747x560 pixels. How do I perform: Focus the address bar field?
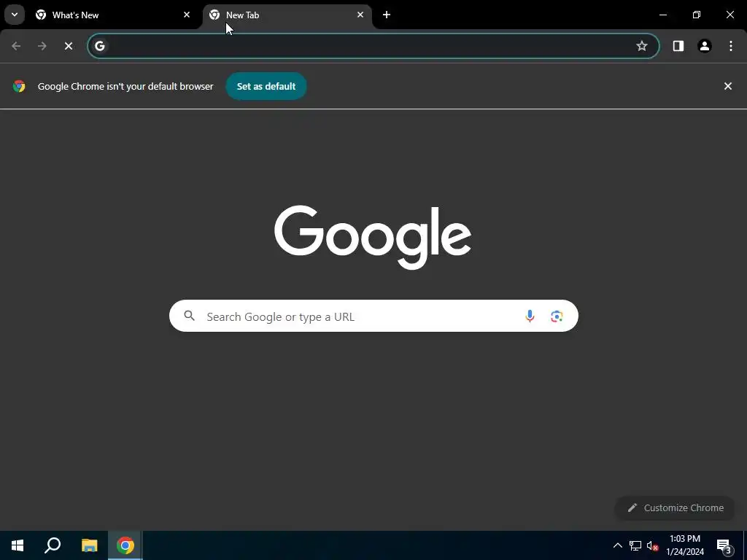point(373,46)
